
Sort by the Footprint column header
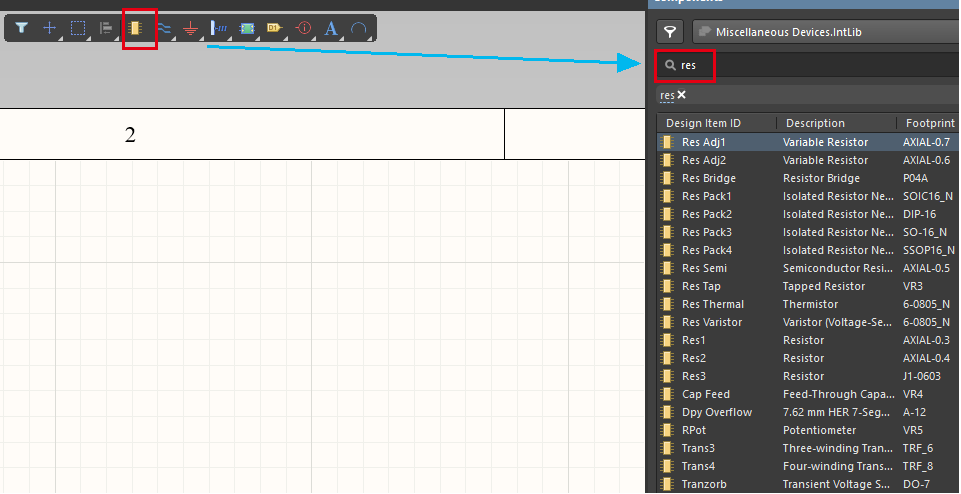[929, 123]
